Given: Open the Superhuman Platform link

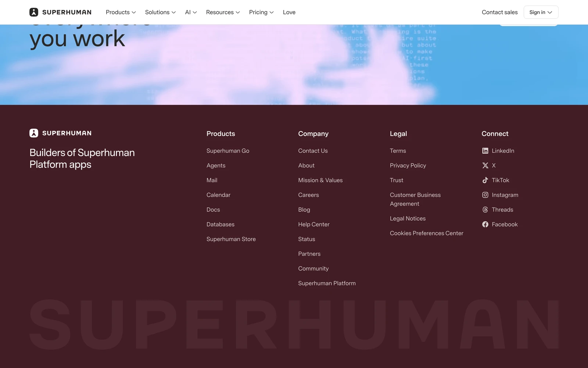Looking at the screenshot, I should pyautogui.click(x=327, y=283).
